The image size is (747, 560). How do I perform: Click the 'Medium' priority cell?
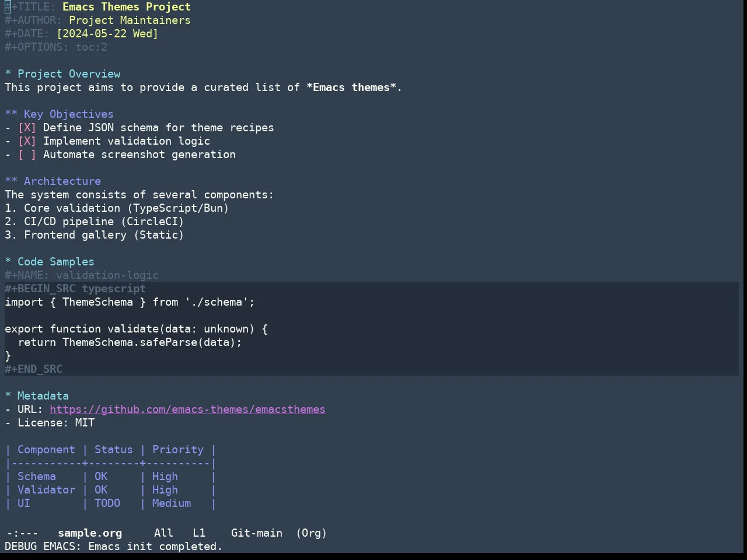(172, 503)
